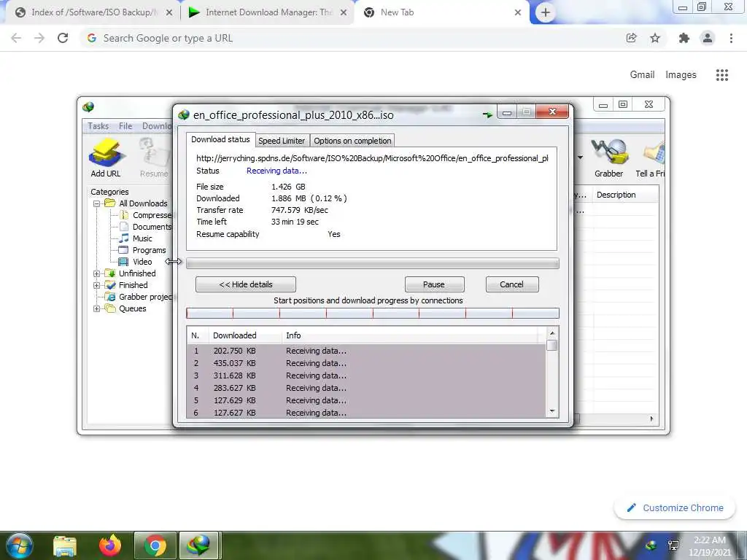Select connection row 3 with 311.628 KB
Viewport: 747px width, 560px height.
[x=366, y=376]
